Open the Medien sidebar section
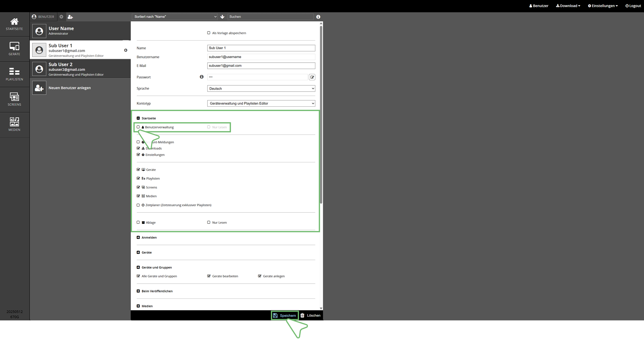This screenshot has width=644, height=339. tap(14, 125)
